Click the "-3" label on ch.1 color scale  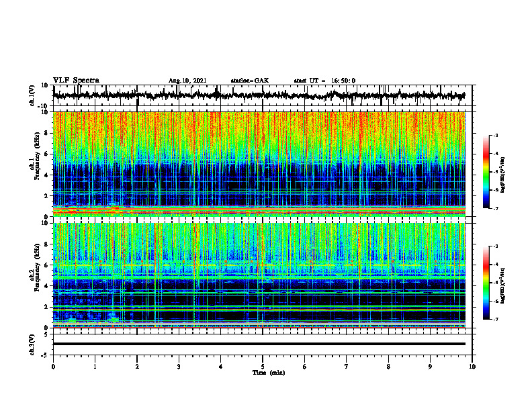pos(495,135)
